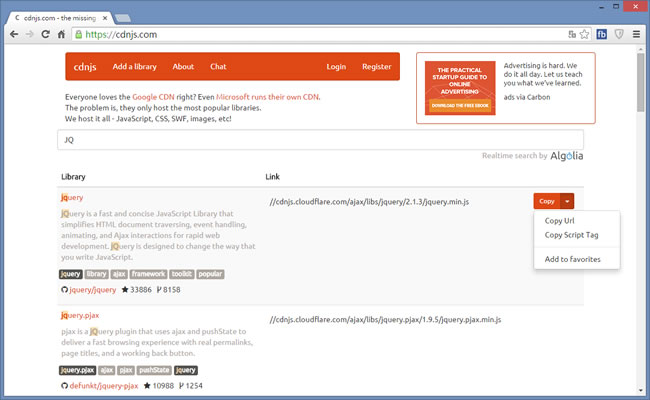Click the Link column header

273,177
